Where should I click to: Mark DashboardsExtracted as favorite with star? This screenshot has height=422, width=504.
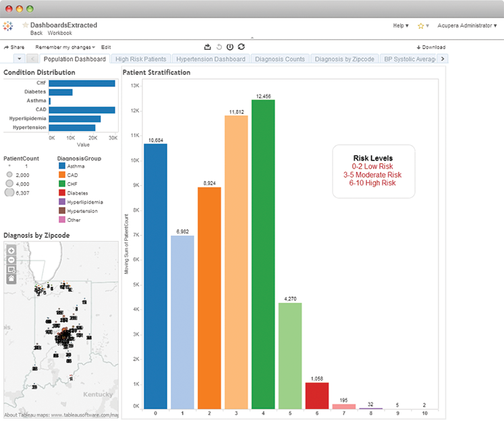(x=26, y=25)
